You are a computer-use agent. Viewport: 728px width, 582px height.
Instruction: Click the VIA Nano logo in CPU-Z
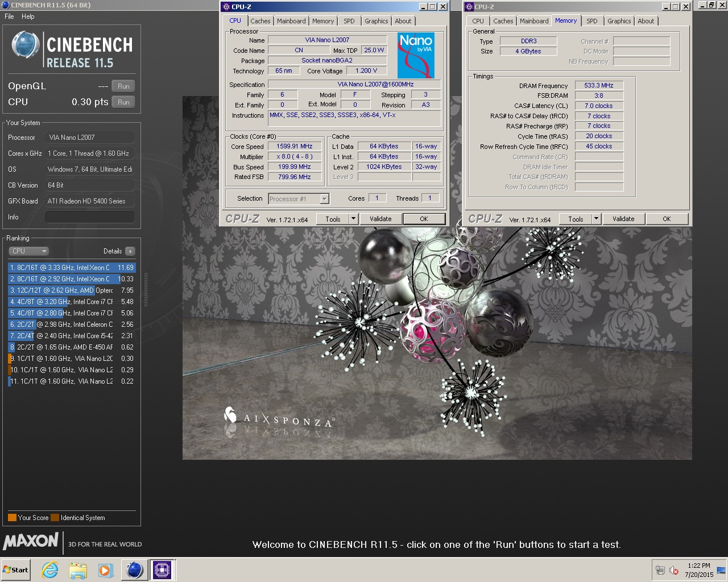coord(416,55)
